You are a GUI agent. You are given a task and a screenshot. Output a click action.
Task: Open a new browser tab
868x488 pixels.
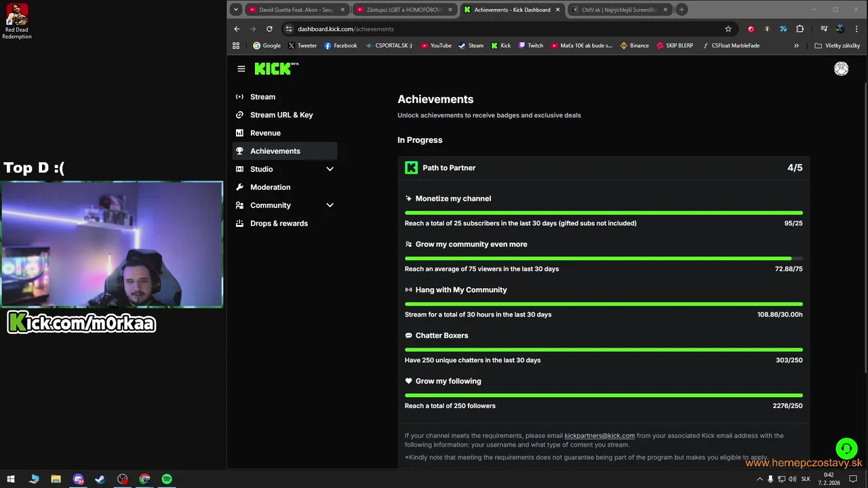[x=682, y=9]
